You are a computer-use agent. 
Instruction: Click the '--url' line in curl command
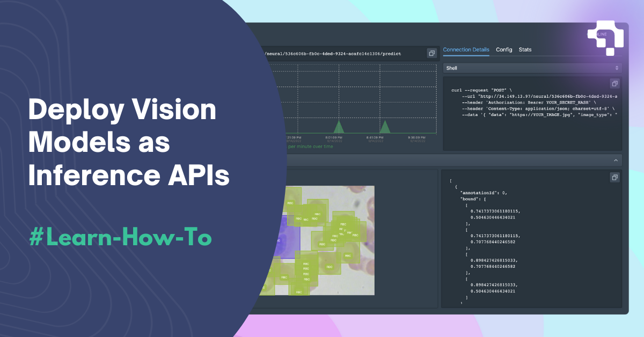point(539,96)
